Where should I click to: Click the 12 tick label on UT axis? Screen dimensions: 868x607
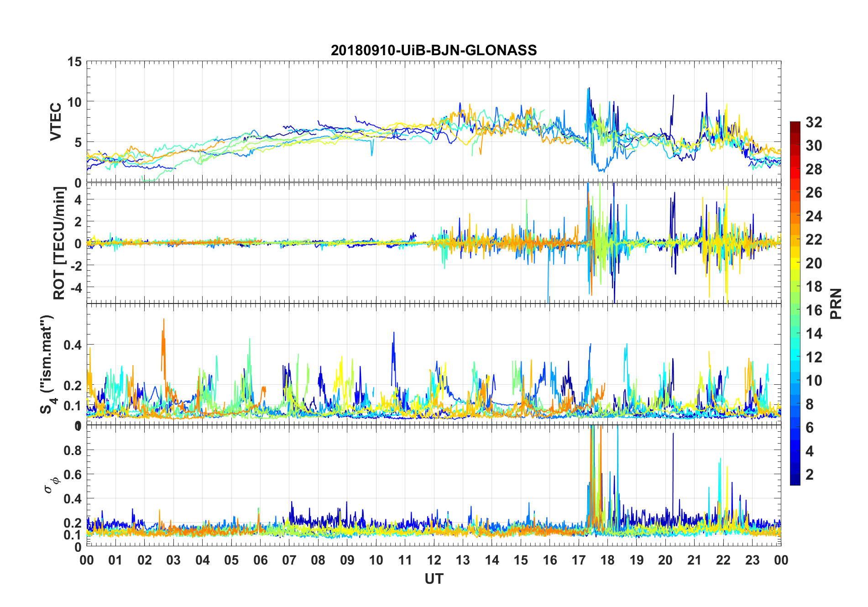click(x=434, y=560)
